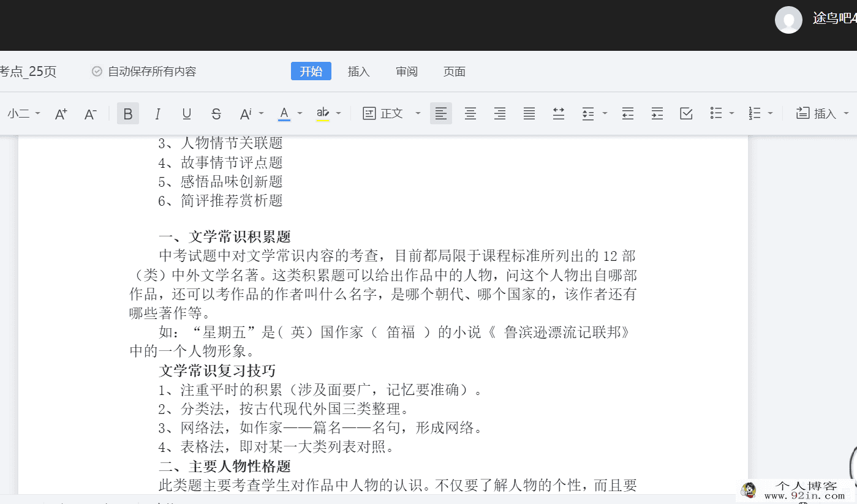Open the numbered list dropdown arrow
This screenshot has width=857, height=504.
tap(770, 113)
